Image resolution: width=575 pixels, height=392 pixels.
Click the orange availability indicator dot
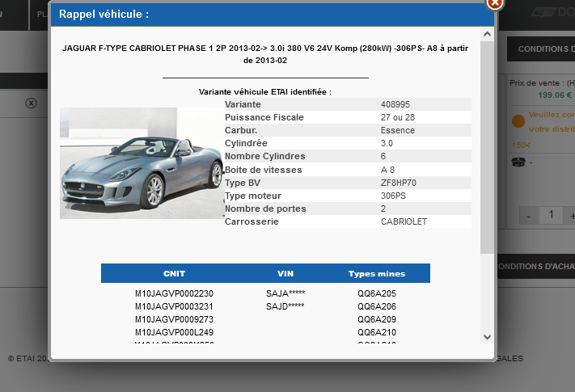(x=518, y=121)
